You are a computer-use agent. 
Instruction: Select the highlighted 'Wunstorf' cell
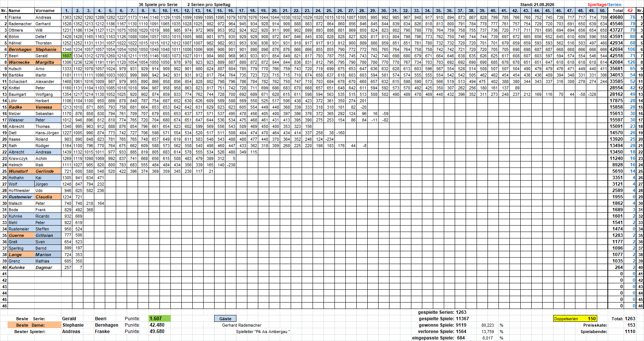(21, 171)
